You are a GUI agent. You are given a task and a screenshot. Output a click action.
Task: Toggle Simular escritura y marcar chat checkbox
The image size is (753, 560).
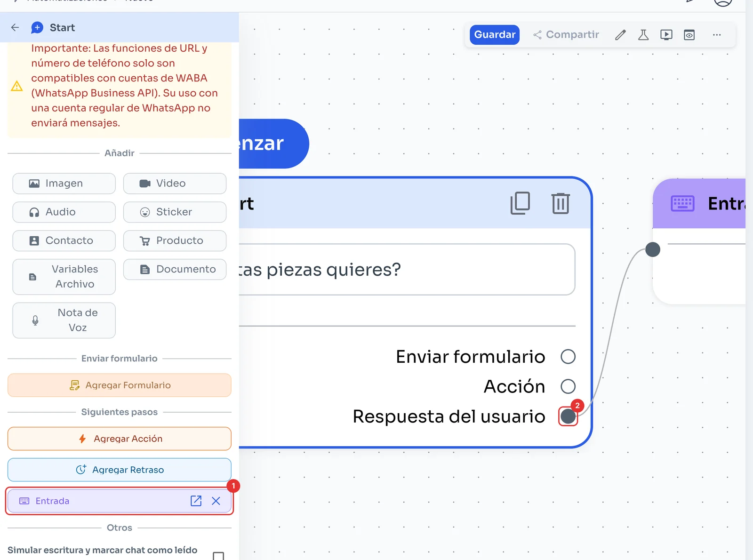point(218,556)
